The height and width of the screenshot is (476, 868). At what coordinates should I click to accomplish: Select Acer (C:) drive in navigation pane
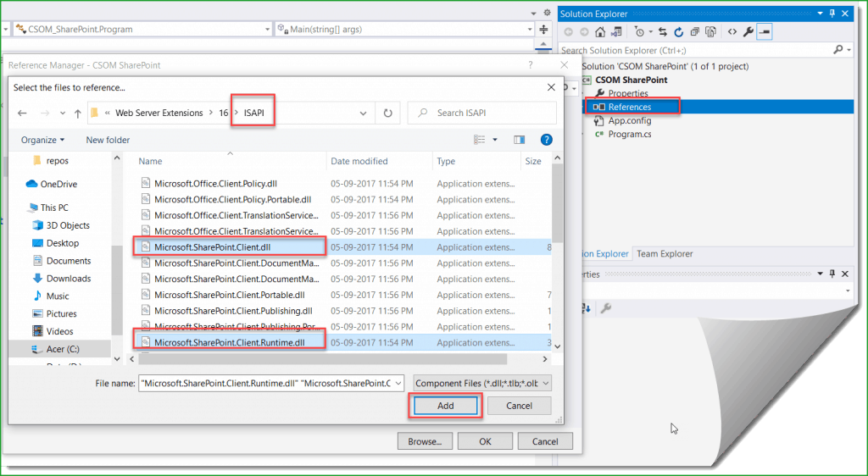[x=63, y=350]
